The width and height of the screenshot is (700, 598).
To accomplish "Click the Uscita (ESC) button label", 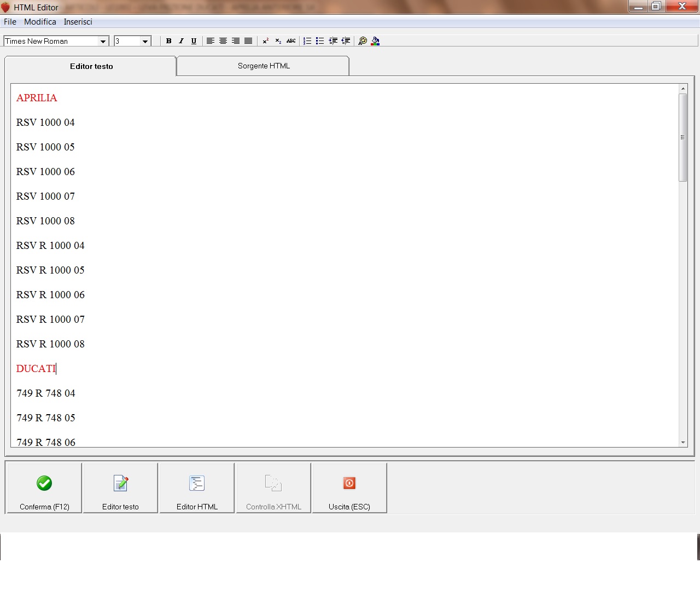I will point(349,507).
